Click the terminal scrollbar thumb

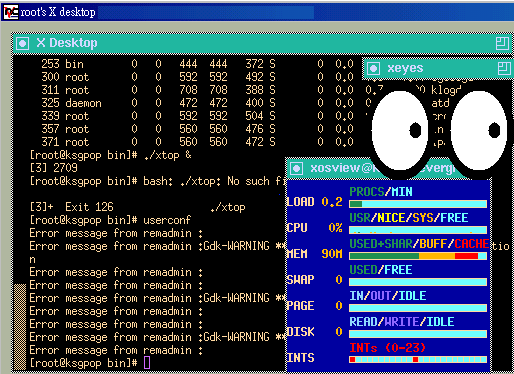pos(20,327)
